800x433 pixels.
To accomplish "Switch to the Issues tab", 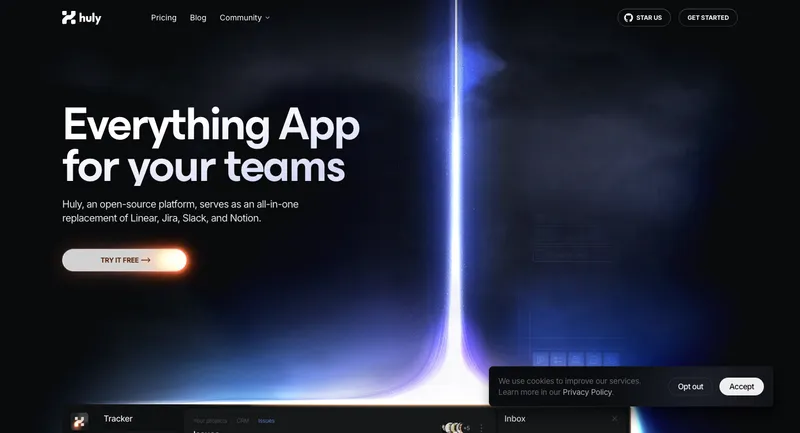I will coord(267,420).
